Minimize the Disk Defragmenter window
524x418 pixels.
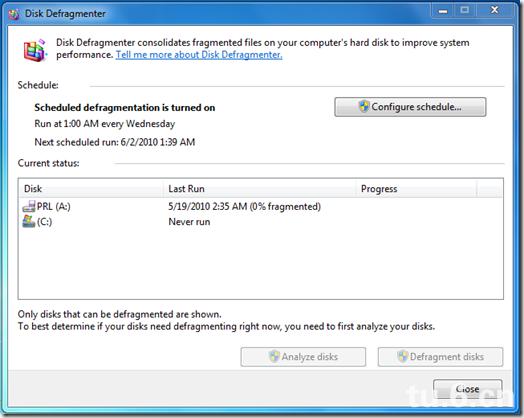(x=443, y=11)
